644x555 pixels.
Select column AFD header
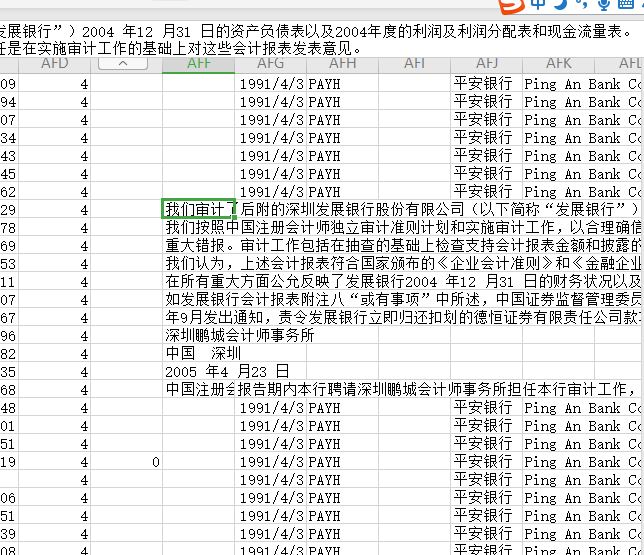(55, 64)
